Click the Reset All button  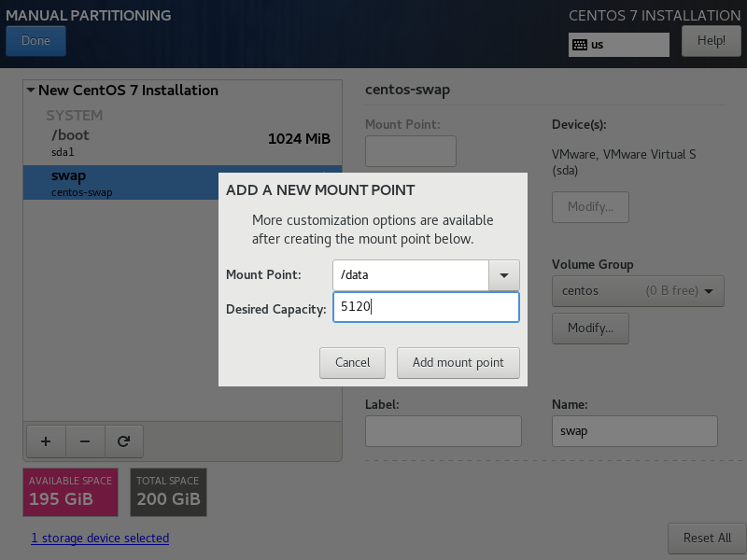point(706,538)
